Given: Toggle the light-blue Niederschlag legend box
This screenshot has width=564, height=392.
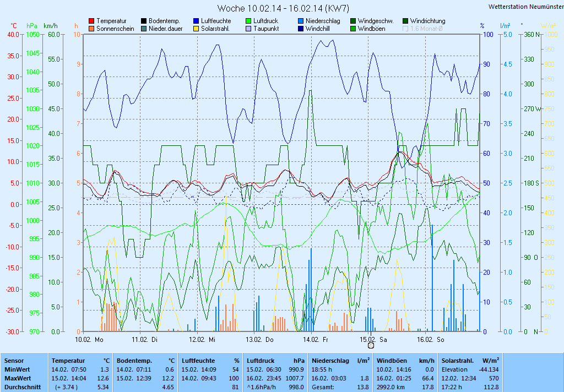Looking at the screenshot, I should tap(301, 21).
